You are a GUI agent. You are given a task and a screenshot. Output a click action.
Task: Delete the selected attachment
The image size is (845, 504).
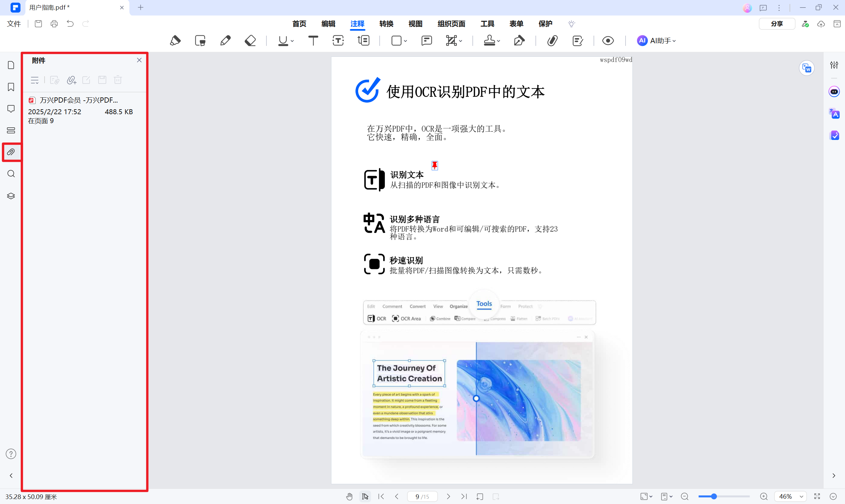[118, 80]
